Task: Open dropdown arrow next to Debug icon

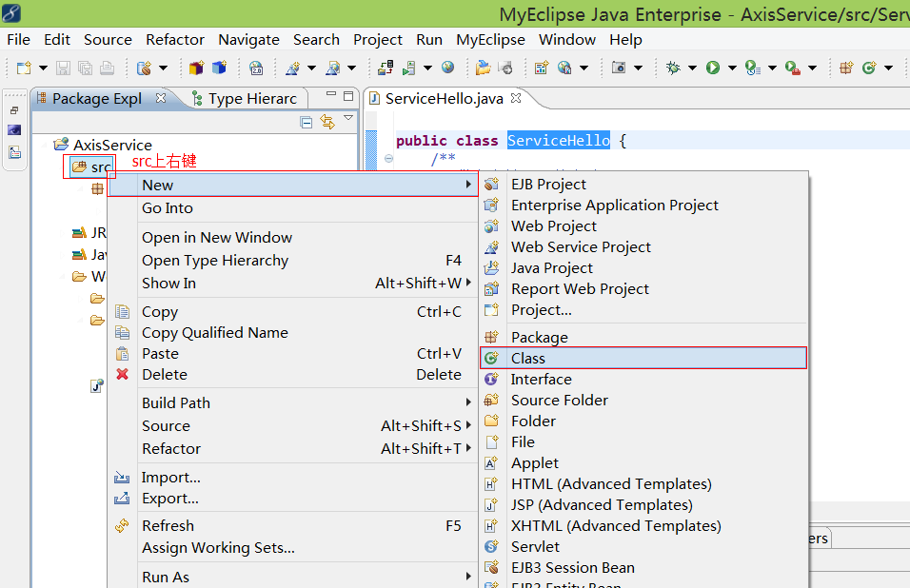Action: 692,69
